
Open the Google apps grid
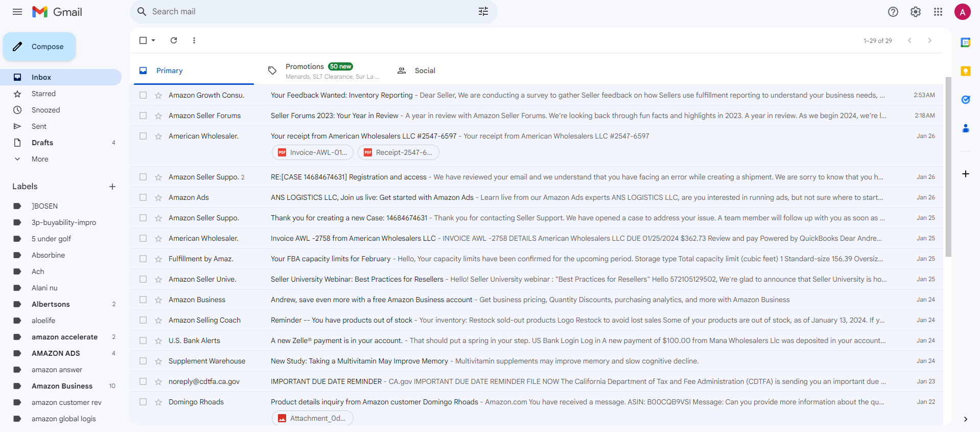coord(938,12)
